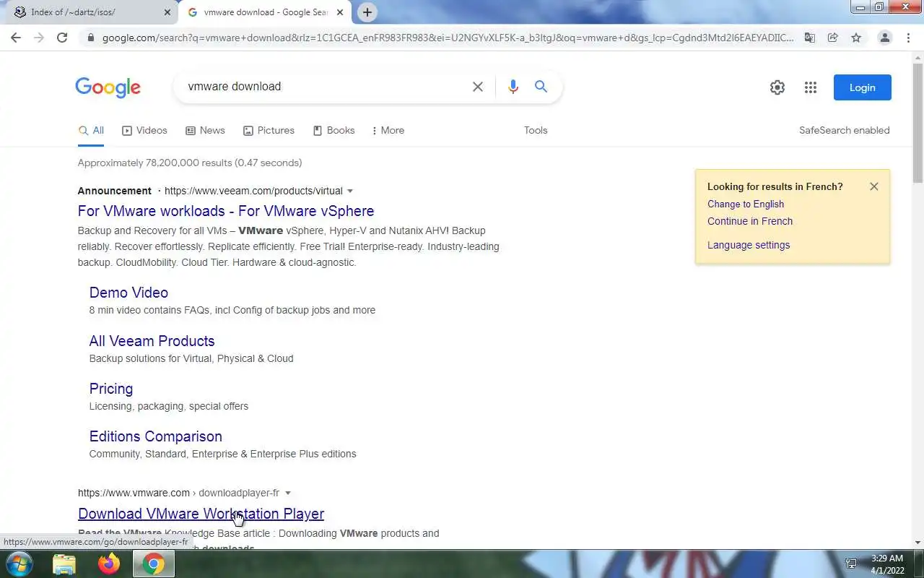The image size is (924, 578).
Task: Click the taskbar clock showing 3:29 AM
Action: point(887,564)
